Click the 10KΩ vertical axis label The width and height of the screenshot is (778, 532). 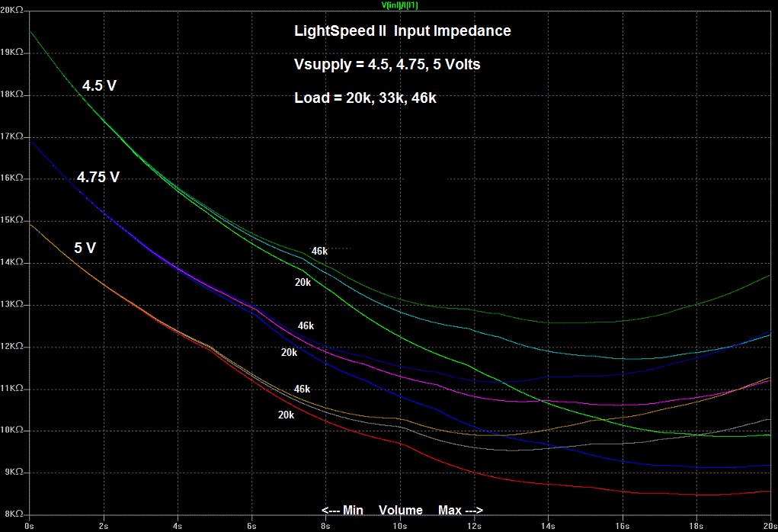coord(11,430)
